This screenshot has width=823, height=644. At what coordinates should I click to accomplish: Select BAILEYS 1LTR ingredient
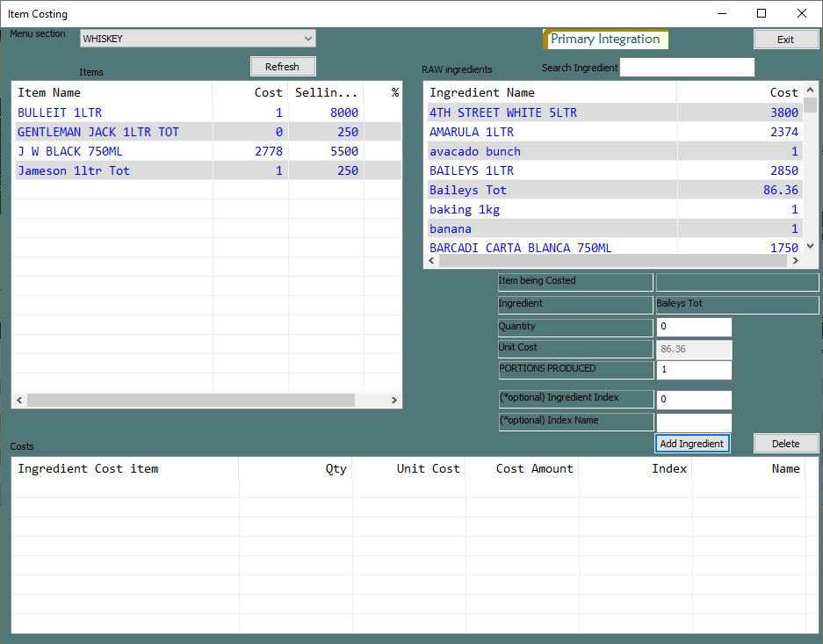coord(614,170)
